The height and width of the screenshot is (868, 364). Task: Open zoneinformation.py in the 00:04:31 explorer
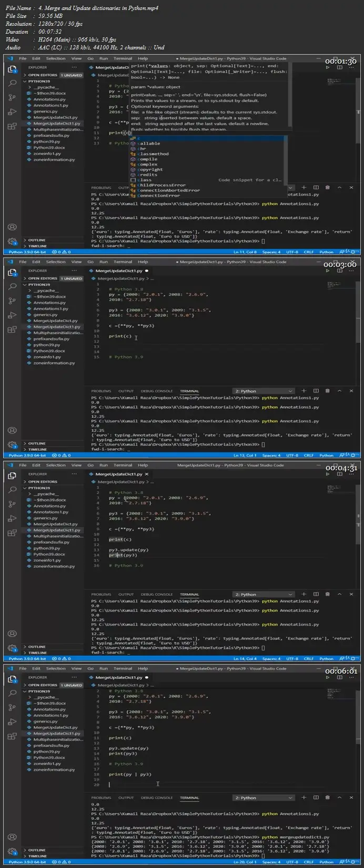(54, 566)
